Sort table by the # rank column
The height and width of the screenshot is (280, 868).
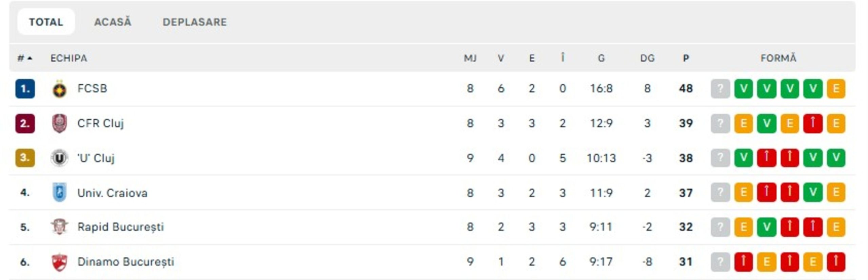(25, 58)
